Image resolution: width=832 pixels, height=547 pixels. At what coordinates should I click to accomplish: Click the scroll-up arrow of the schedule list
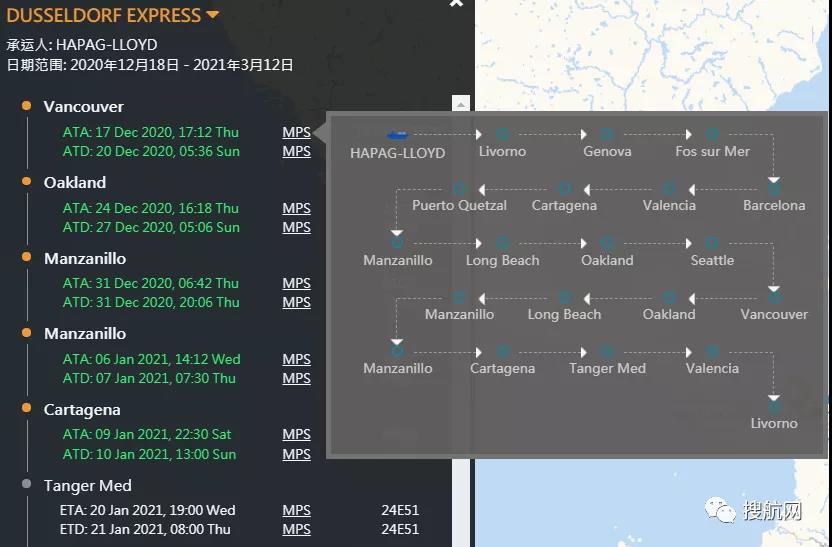click(x=460, y=104)
